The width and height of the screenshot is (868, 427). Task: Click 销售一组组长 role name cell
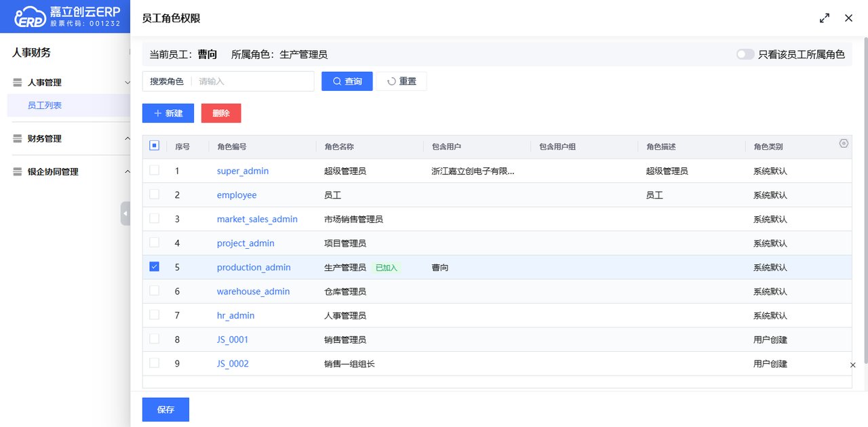pos(349,364)
